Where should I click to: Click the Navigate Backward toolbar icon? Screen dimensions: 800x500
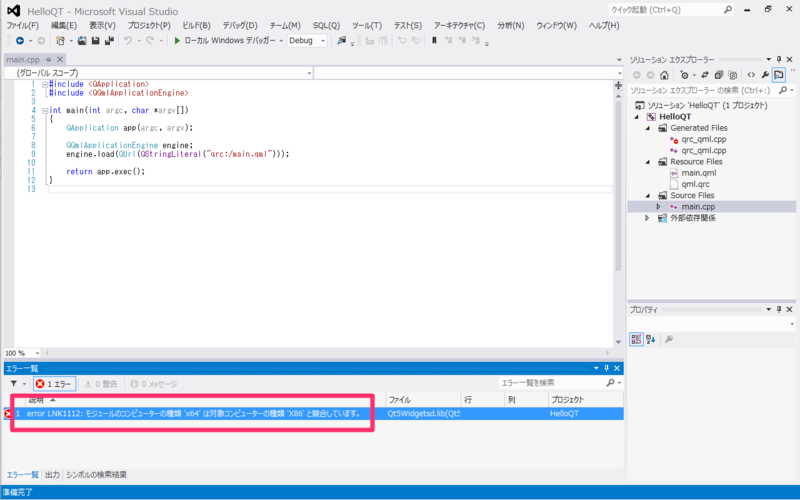click(20, 40)
